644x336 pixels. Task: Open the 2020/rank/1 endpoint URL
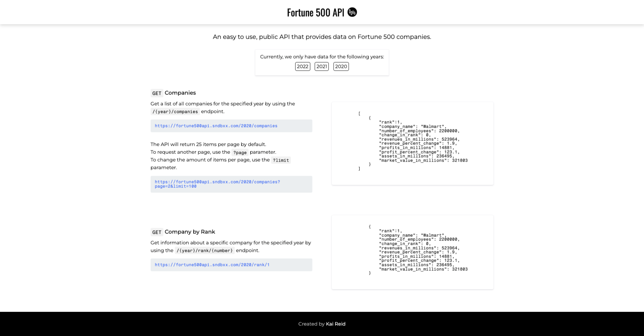click(x=212, y=265)
